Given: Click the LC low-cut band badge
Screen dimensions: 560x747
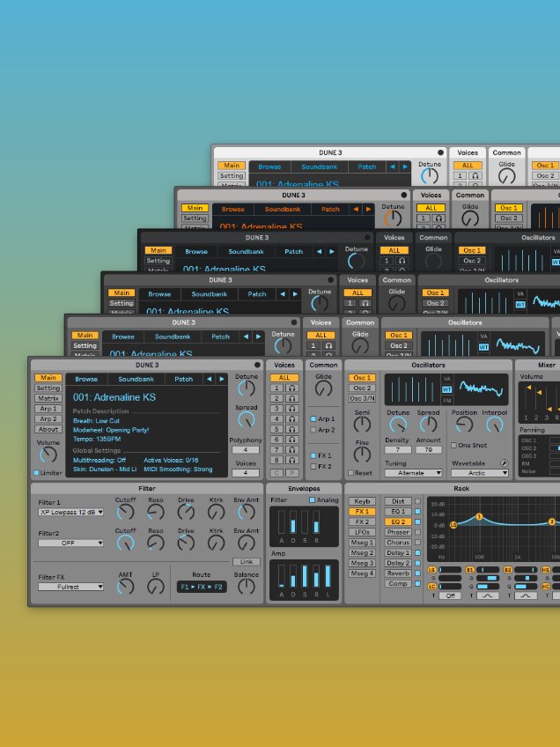Looking at the screenshot, I should click(x=432, y=586).
